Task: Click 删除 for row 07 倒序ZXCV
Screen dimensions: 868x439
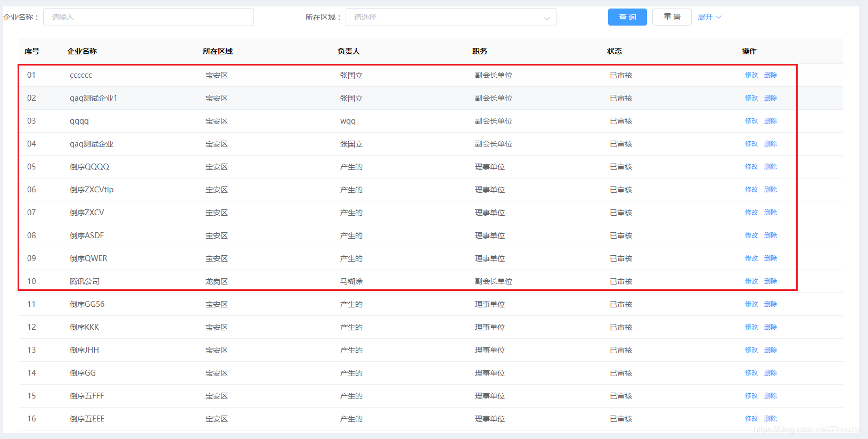Action: 771,213
